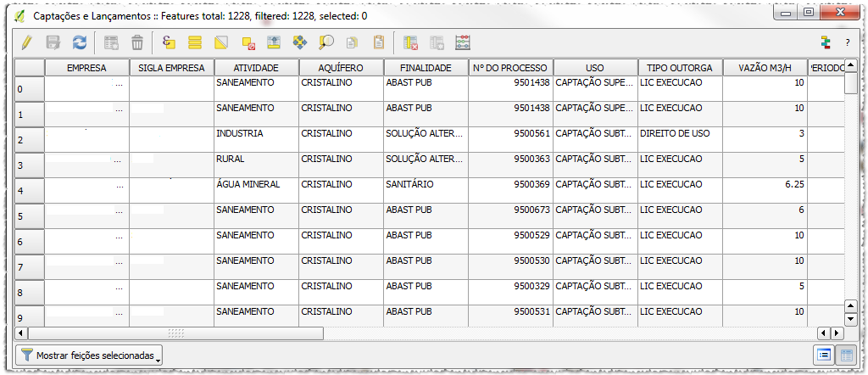Zoom map to selected rows icon
This screenshot has width=868, height=375.
click(326, 42)
